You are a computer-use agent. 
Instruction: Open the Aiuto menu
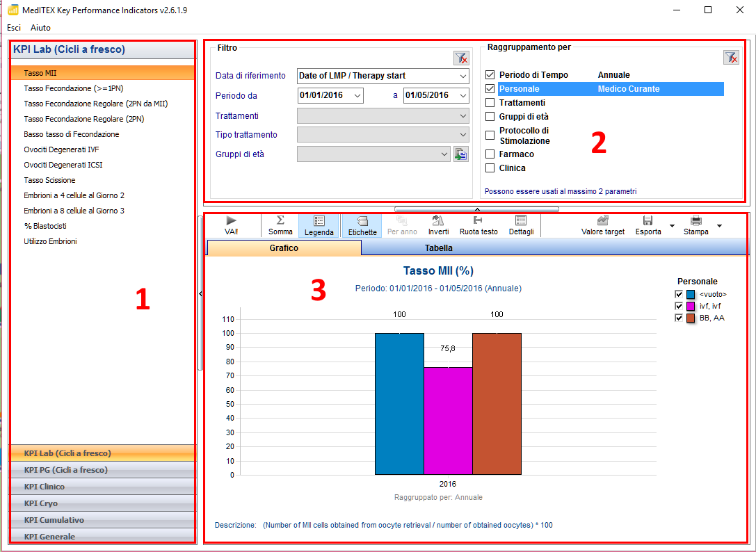tap(40, 28)
